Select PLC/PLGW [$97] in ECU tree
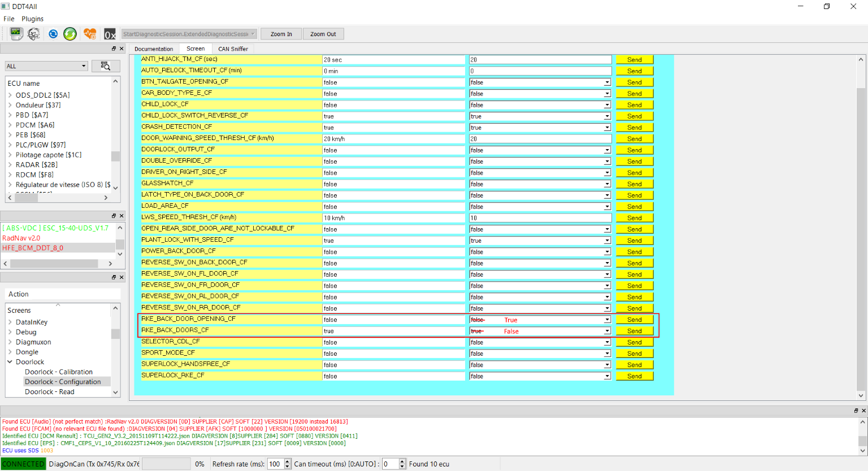This screenshot has height=471, width=868. coord(41,145)
